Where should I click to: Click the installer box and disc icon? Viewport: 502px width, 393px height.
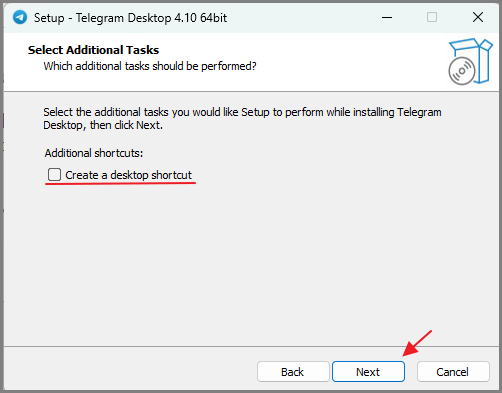[x=470, y=61]
